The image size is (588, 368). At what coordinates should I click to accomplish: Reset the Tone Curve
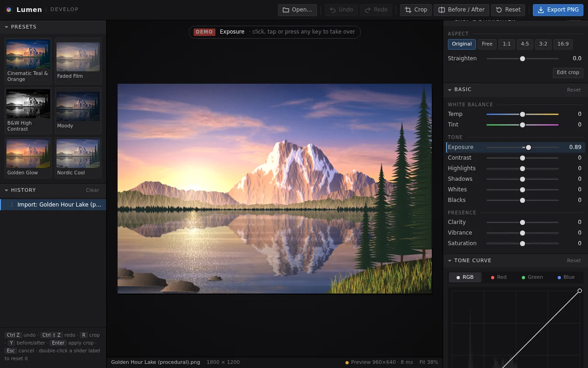click(x=574, y=261)
